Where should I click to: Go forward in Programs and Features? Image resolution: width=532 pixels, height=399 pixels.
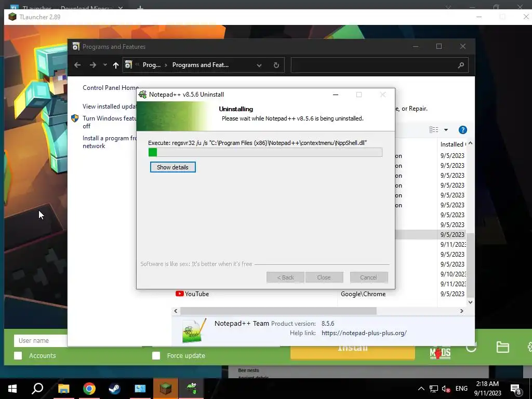(92, 65)
